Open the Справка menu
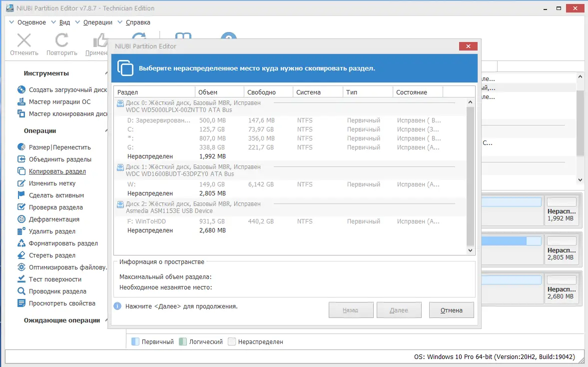This screenshot has height=367, width=588. [x=138, y=22]
